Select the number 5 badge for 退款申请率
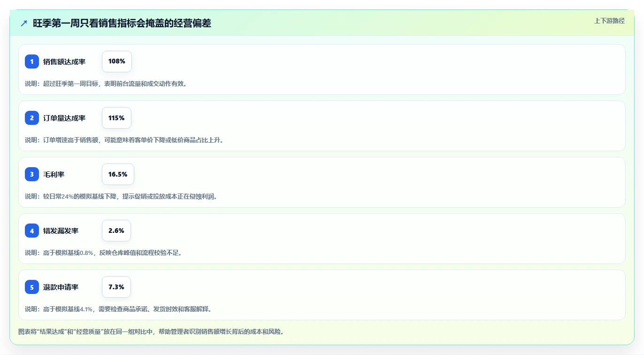Image resolution: width=644 pixels, height=355 pixels. point(32,287)
